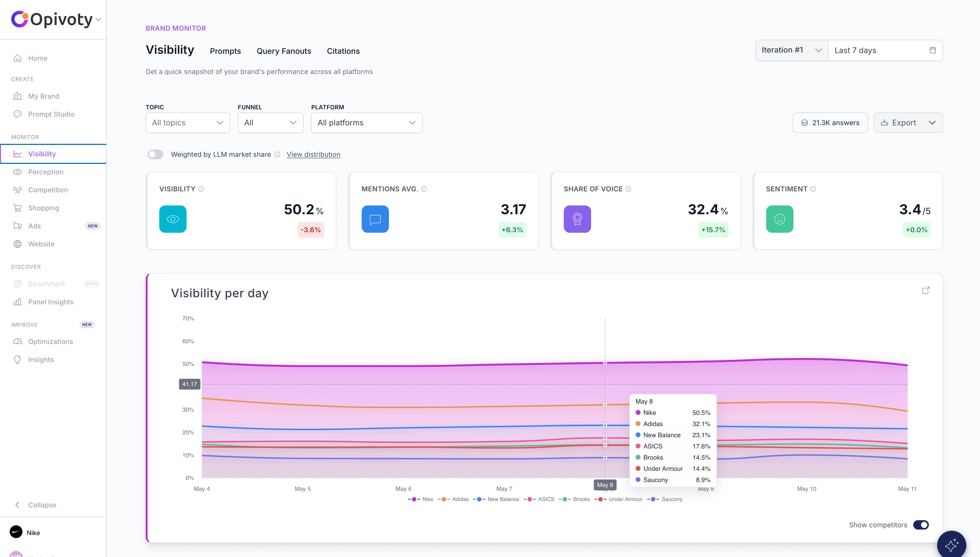The height and width of the screenshot is (557, 980).
Task: Click the calendar icon in date range
Action: (x=933, y=50)
